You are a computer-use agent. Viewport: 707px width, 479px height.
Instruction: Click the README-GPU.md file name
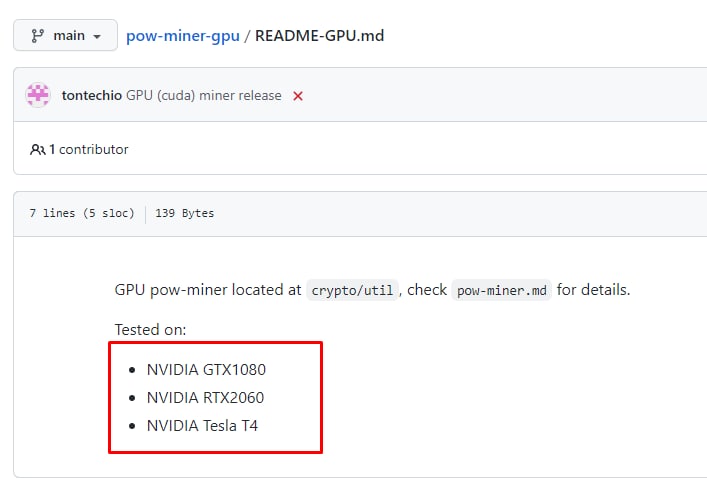click(x=320, y=36)
